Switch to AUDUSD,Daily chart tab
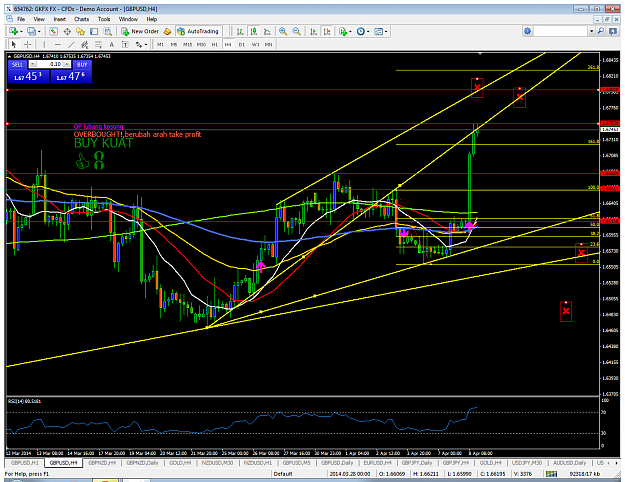Image resolution: width=625 pixels, height=482 pixels. (x=570, y=463)
